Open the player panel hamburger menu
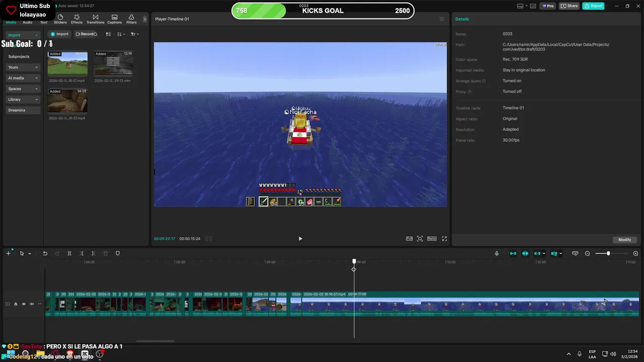 coord(442,19)
